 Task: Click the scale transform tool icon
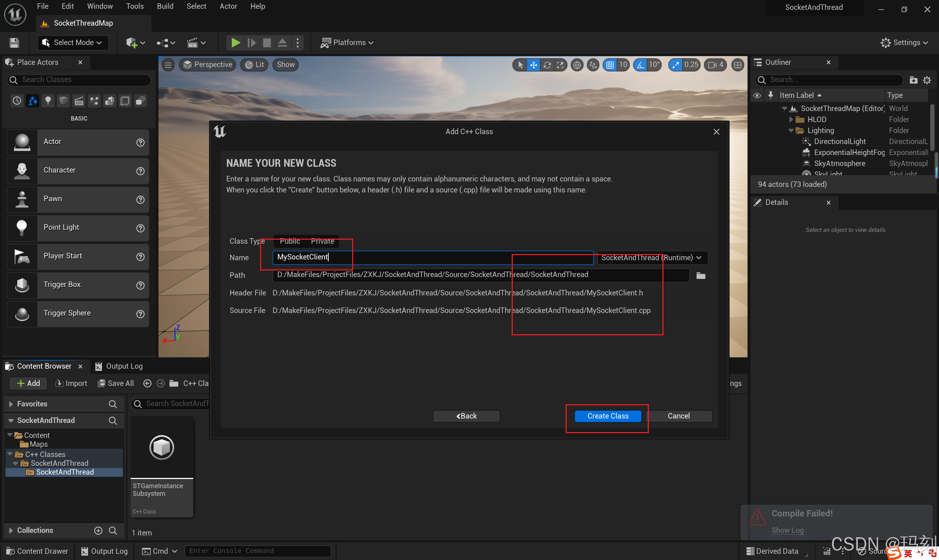point(560,65)
